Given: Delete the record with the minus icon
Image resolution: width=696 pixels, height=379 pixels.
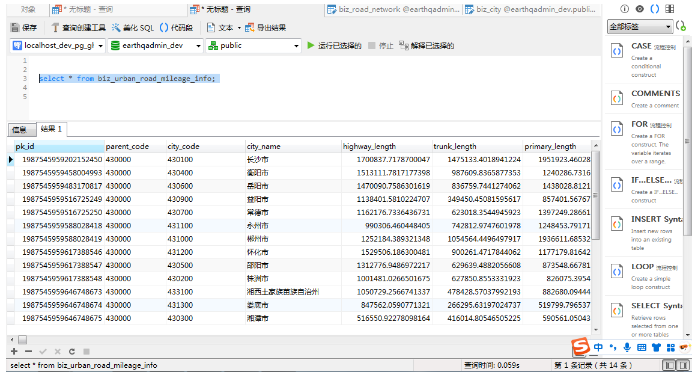Looking at the screenshot, I should [28, 351].
